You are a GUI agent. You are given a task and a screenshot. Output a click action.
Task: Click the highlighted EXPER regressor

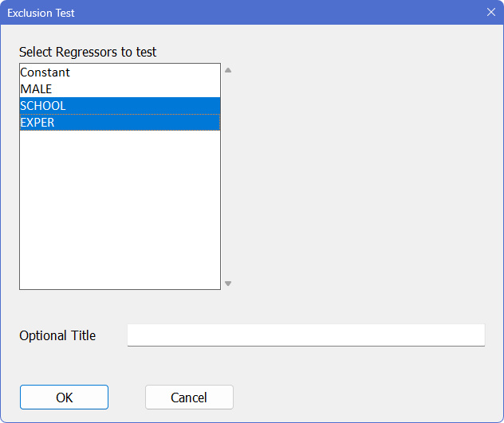point(37,123)
